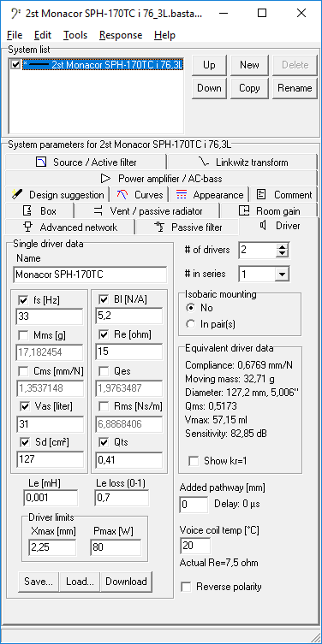This screenshot has width=322, height=644.
Task: Open the File menu
Action: tap(15, 35)
